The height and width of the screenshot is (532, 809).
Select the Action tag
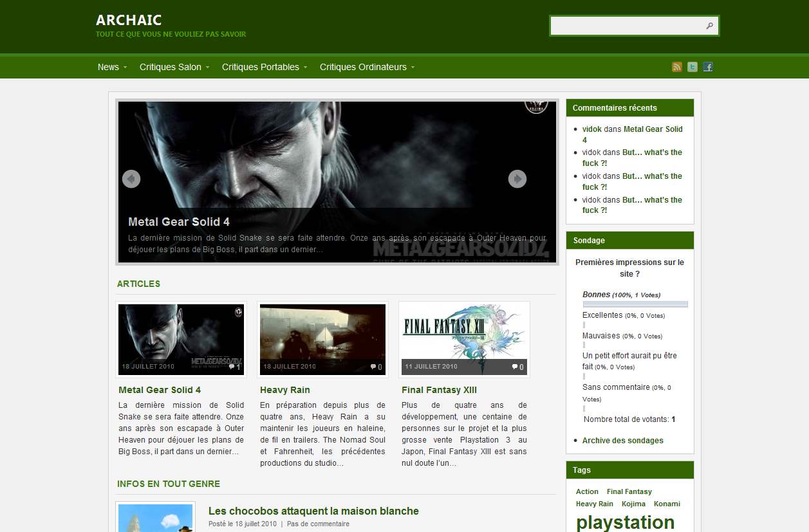point(587,491)
